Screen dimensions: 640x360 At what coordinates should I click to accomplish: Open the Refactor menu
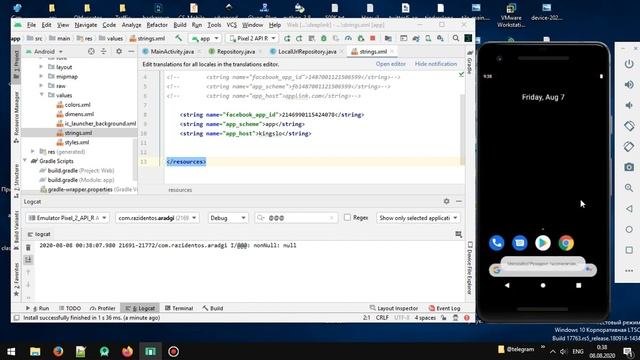pyautogui.click(x=157, y=25)
